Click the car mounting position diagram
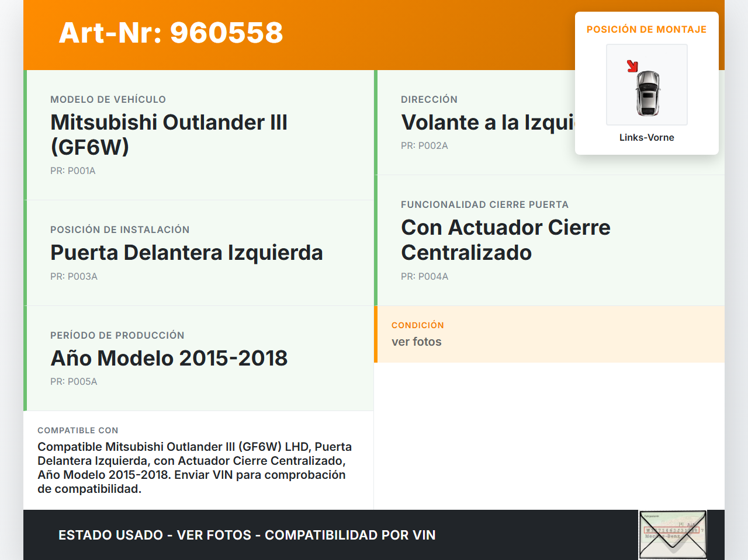 [647, 85]
